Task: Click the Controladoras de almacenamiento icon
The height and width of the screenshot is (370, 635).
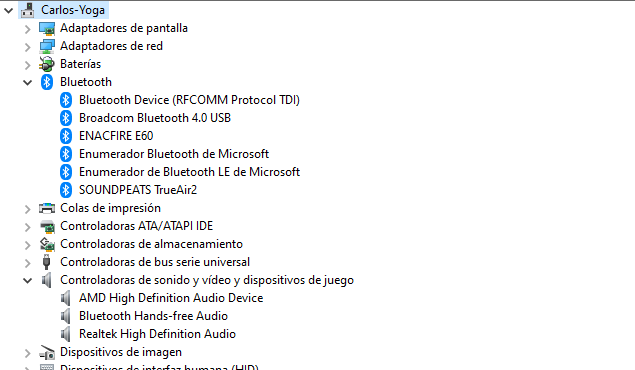Action: (x=47, y=244)
